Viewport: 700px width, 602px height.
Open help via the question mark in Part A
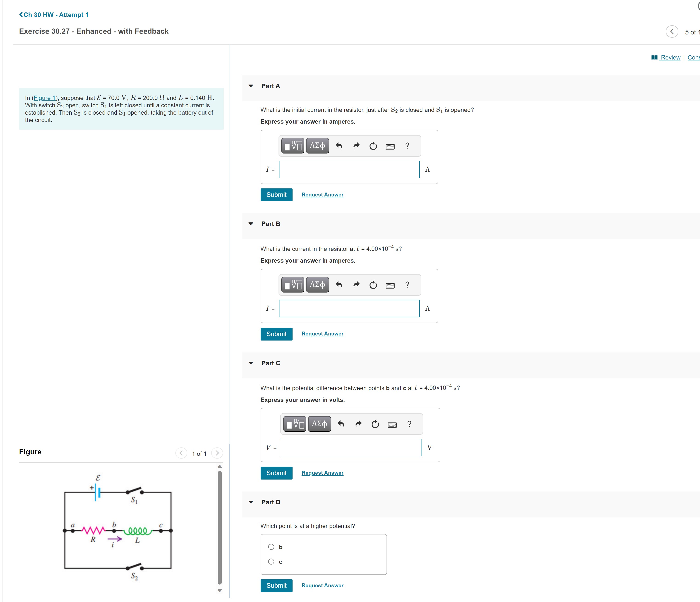tap(407, 146)
